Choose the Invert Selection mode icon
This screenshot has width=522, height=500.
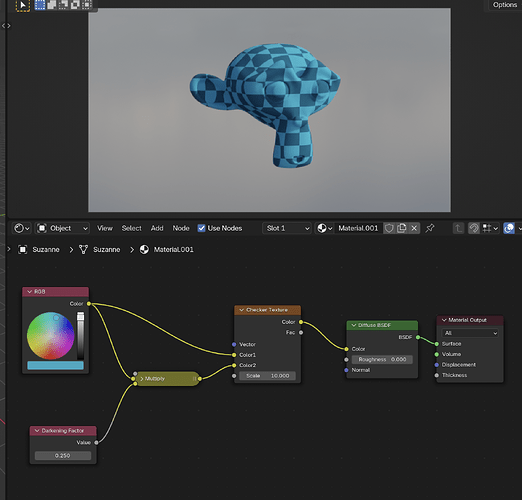[x=75, y=5]
